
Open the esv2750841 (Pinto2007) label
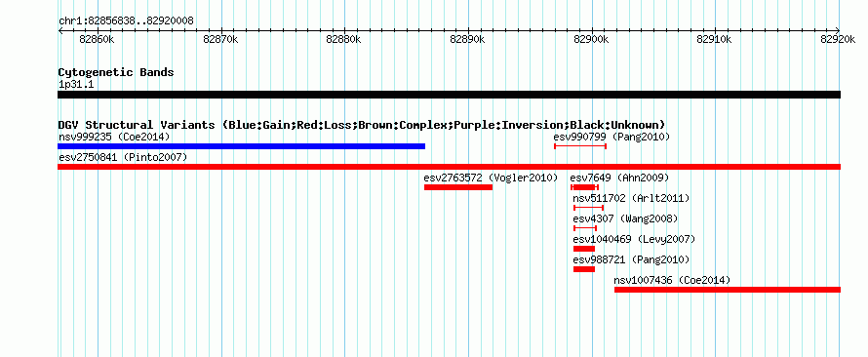pyautogui.click(x=122, y=157)
